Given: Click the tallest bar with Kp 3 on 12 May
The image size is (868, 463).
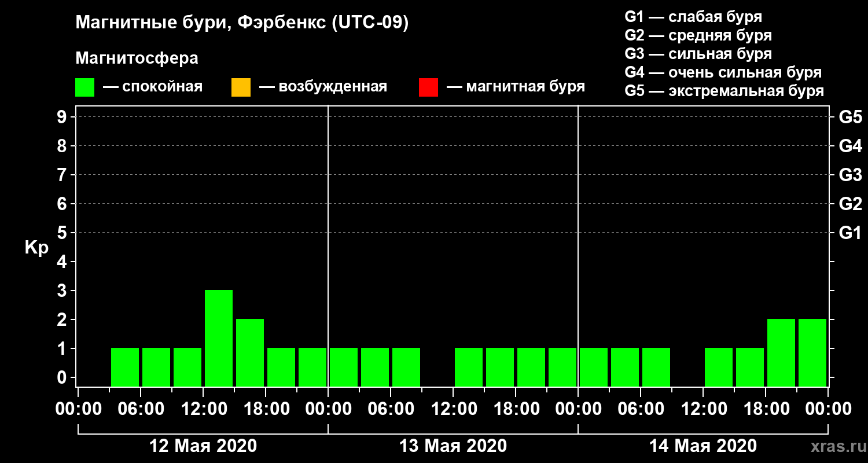Looking at the screenshot, I should (x=219, y=338).
